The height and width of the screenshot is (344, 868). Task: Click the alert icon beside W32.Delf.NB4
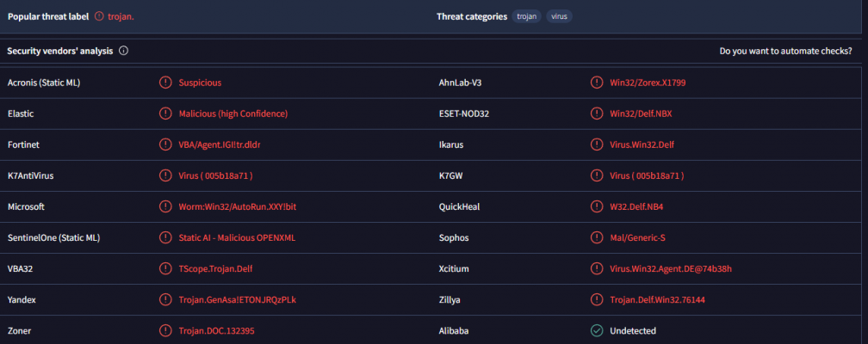click(596, 206)
